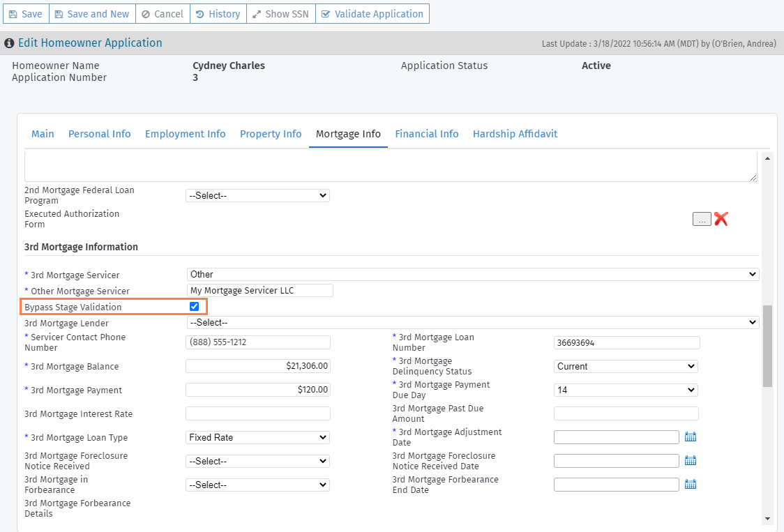Click Save and New in toolbar
Viewport: 784px width, 532px height.
click(91, 14)
